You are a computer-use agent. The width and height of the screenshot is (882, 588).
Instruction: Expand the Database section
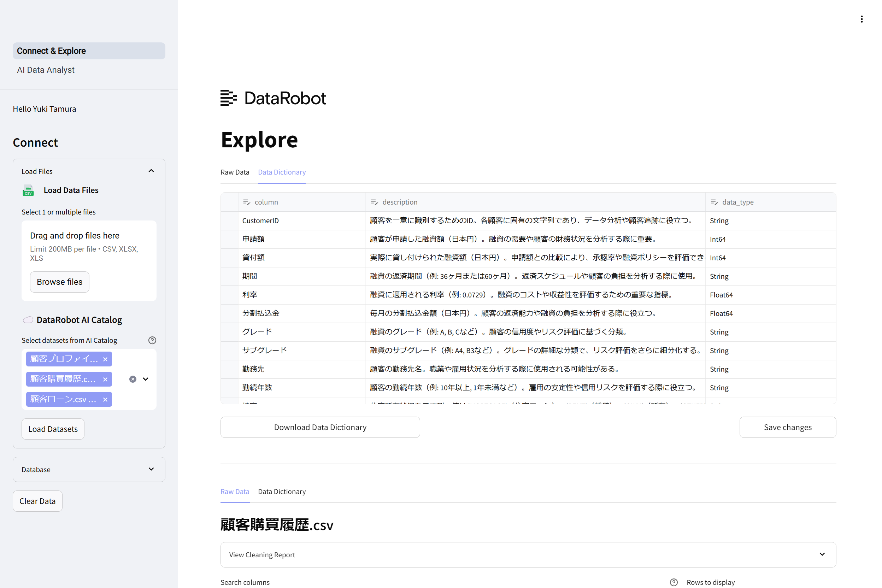point(151,469)
